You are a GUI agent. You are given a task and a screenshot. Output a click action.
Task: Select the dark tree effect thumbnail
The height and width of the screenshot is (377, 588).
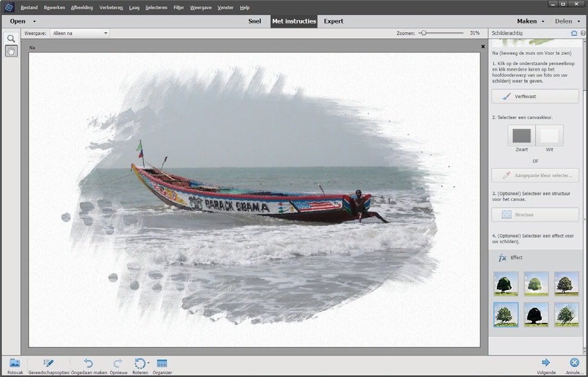pos(536,314)
